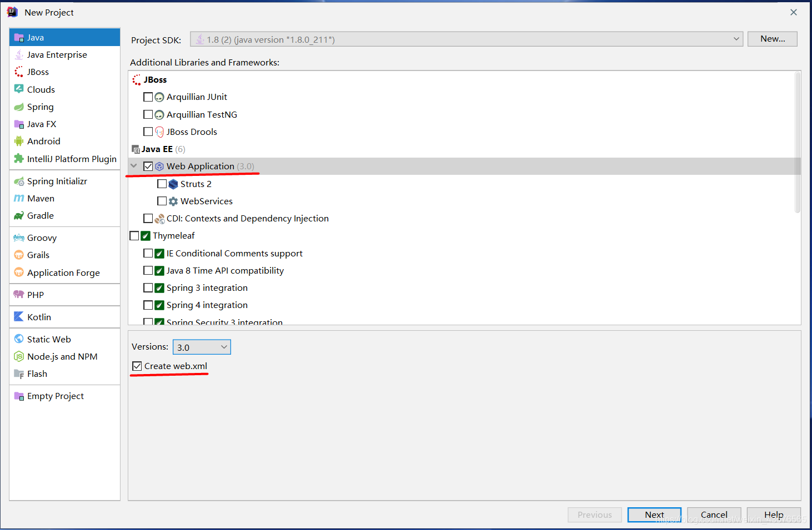Check the Thymeleaf framework checkbox
This screenshot has width=812, height=530.
click(134, 236)
